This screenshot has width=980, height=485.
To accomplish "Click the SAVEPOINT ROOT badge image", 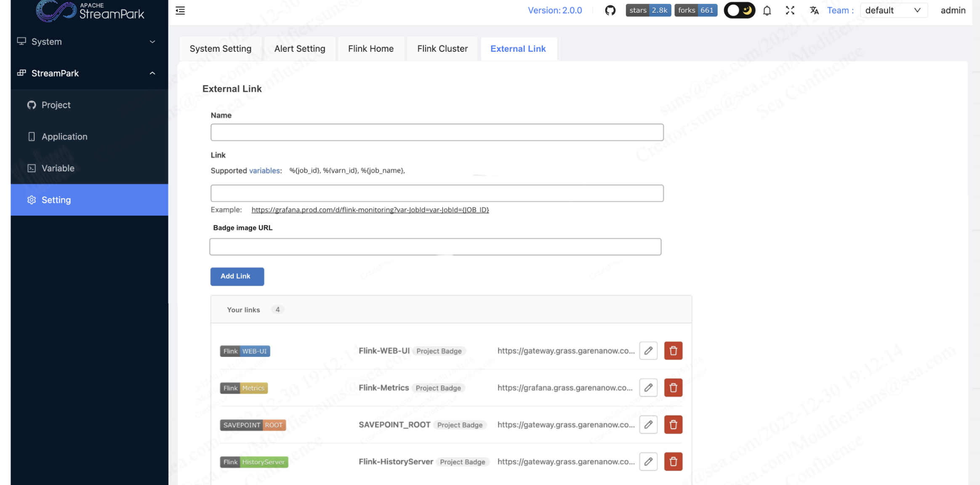I will point(253,425).
